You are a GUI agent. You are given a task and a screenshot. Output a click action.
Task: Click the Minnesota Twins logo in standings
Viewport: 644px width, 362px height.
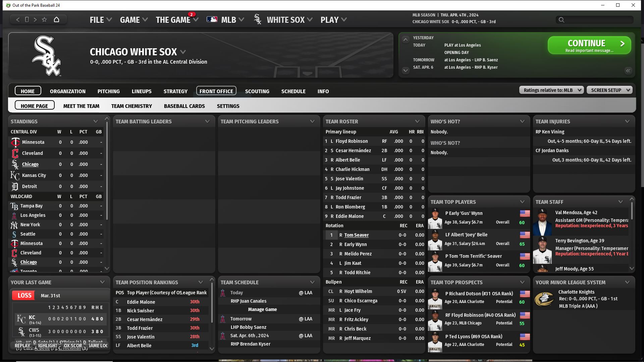coord(15,142)
